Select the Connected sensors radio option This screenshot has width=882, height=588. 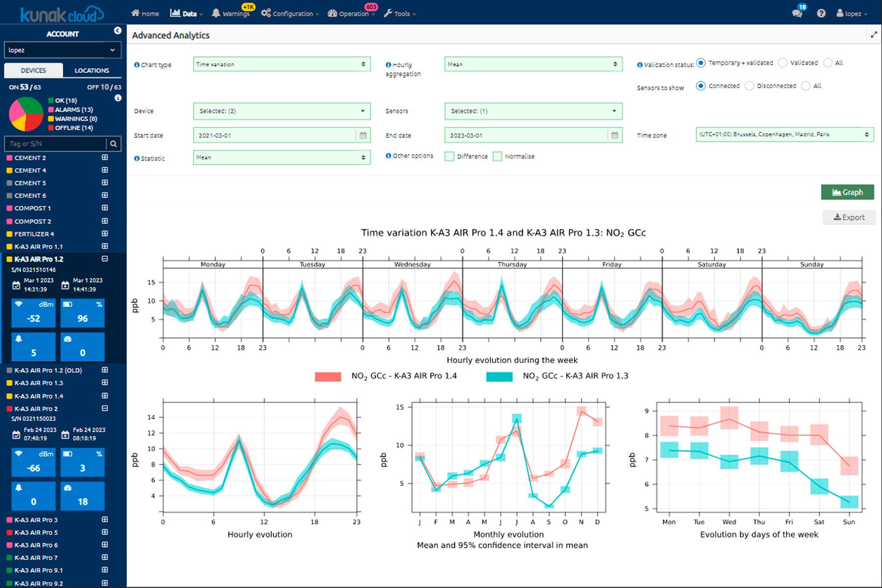(x=701, y=86)
